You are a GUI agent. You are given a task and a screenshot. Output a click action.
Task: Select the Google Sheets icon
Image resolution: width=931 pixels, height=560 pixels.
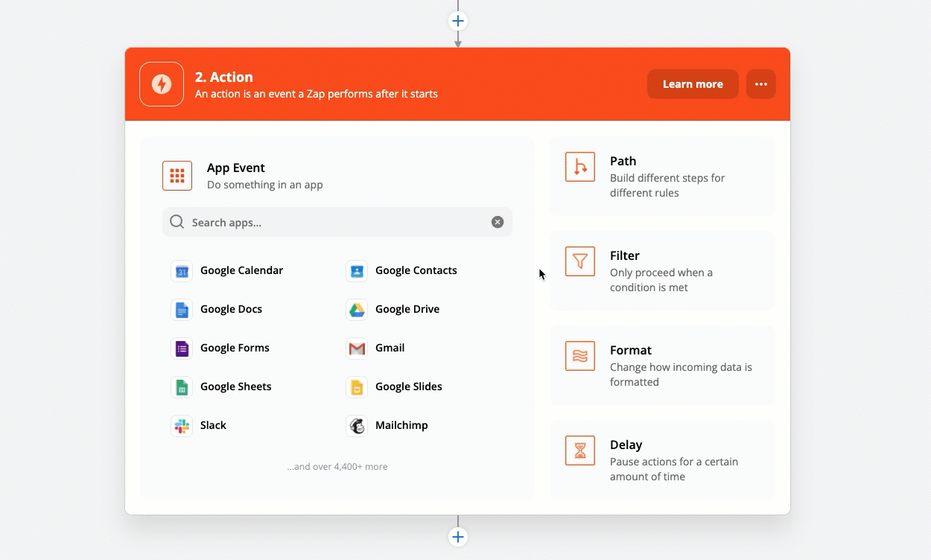tap(182, 387)
